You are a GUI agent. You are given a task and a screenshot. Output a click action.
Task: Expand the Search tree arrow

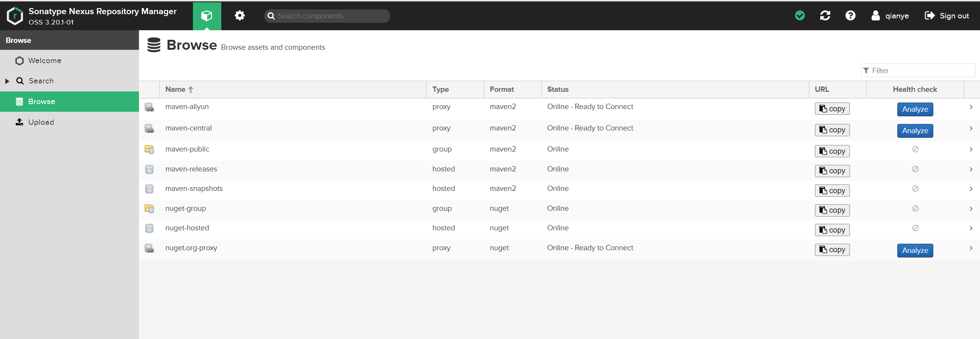tap(7, 81)
